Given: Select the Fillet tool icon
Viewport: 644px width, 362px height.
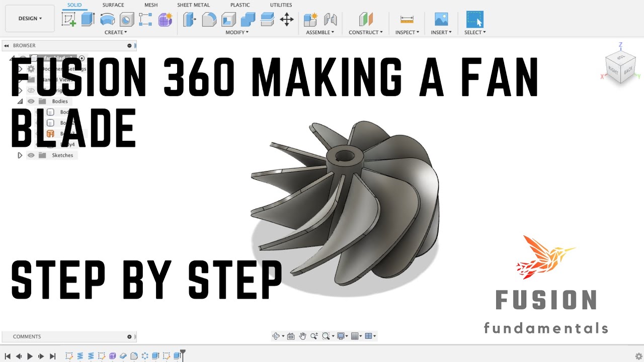Looking at the screenshot, I should pyautogui.click(x=209, y=20).
